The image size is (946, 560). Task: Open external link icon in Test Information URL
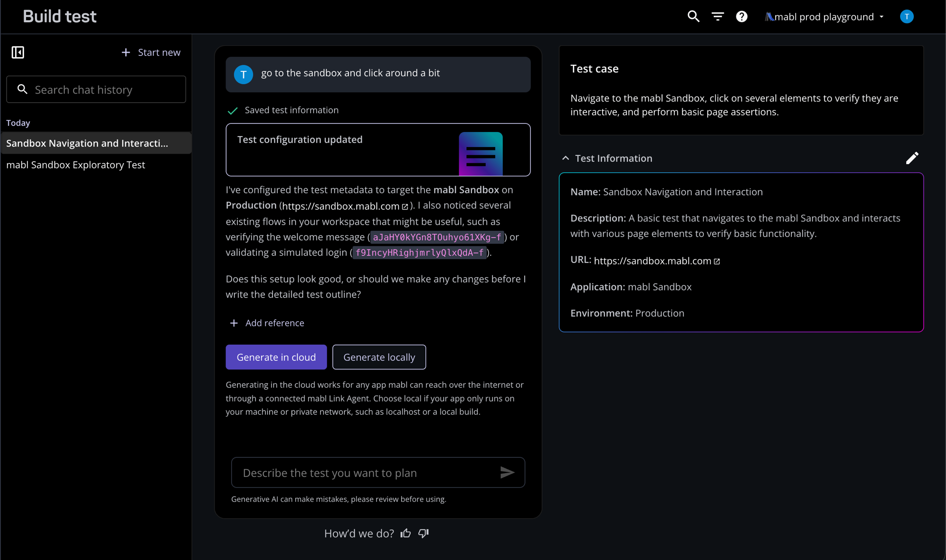[x=717, y=262]
